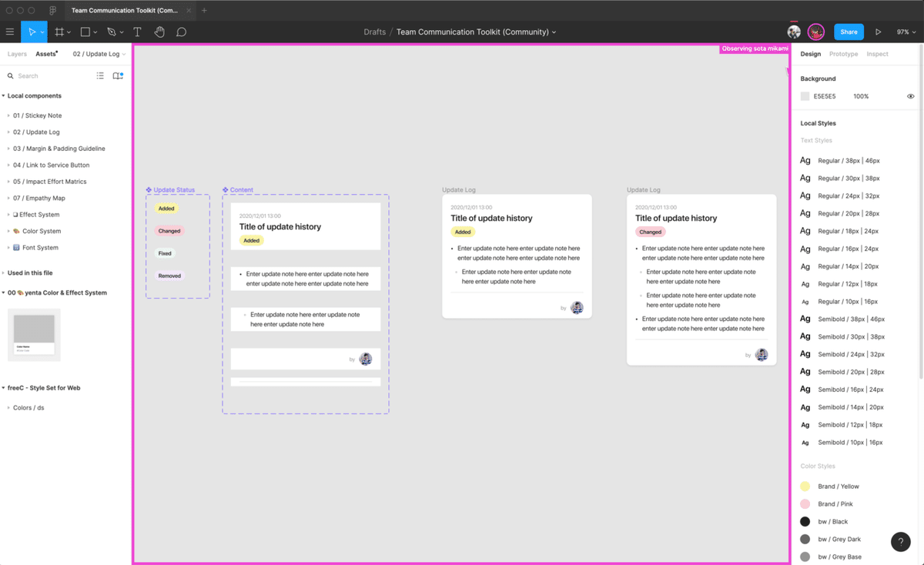Select the Frame tool
The height and width of the screenshot is (565, 924).
coord(59,32)
